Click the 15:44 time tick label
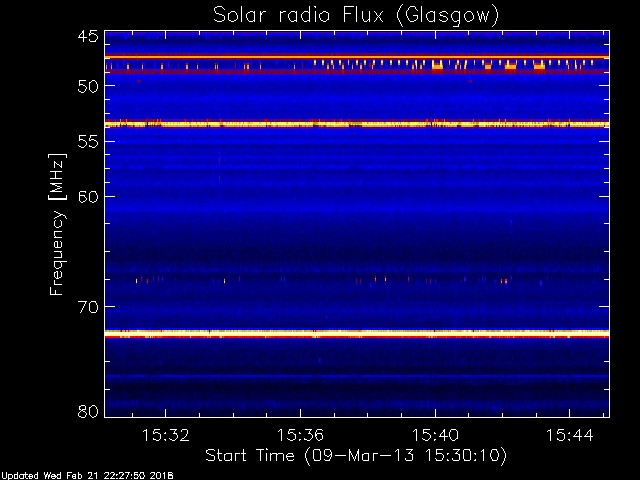Screen dimensions: 640x480 [x=569, y=436]
